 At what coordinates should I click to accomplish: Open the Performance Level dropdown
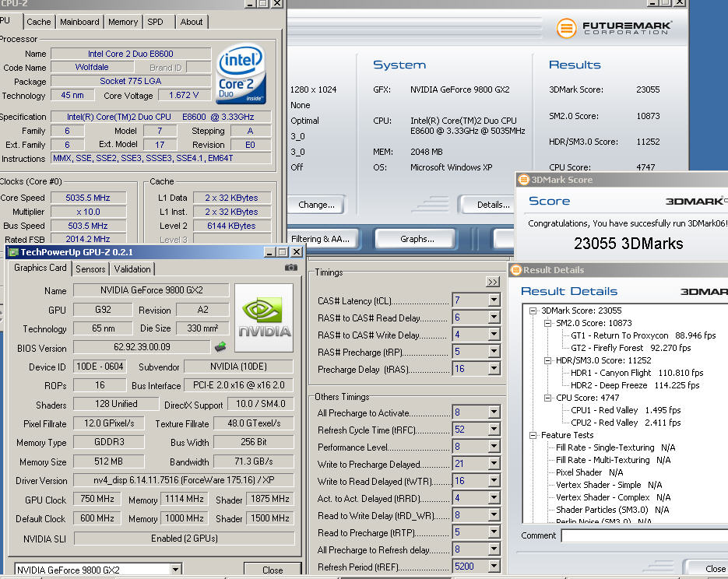[494, 447]
